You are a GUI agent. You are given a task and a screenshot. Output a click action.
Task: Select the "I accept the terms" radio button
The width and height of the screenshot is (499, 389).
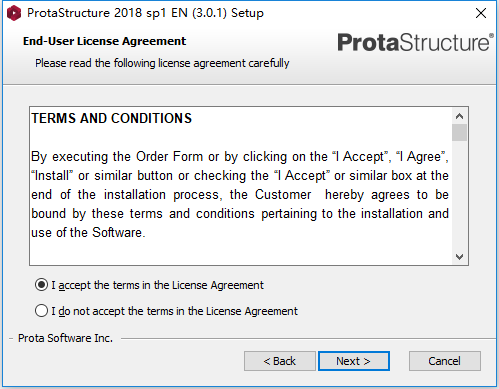[x=41, y=285]
